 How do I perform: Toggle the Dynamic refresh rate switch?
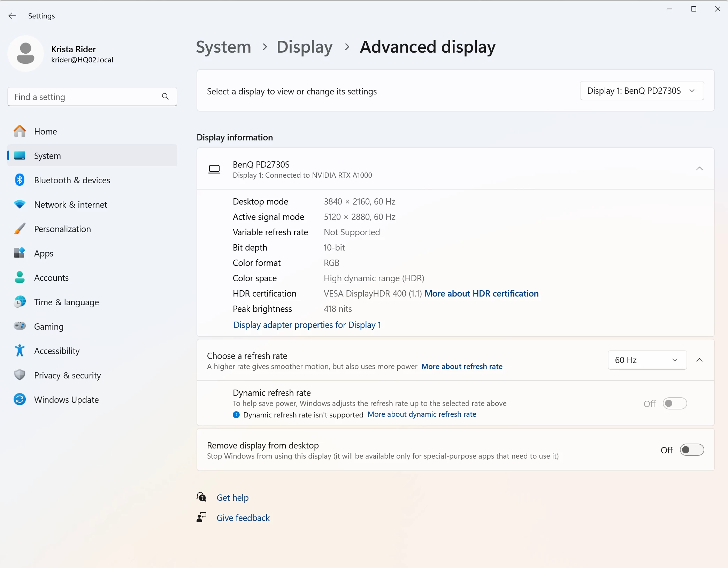click(x=674, y=404)
